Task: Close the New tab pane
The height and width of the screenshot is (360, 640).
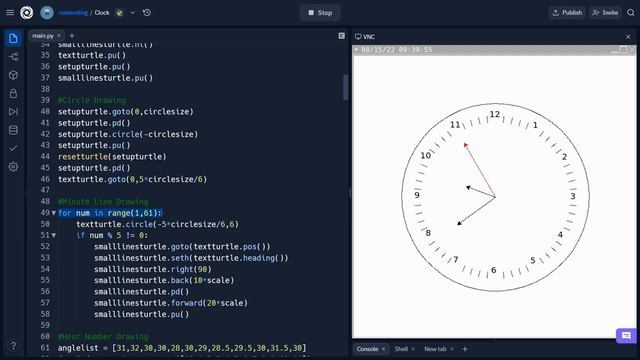Action: click(452, 349)
